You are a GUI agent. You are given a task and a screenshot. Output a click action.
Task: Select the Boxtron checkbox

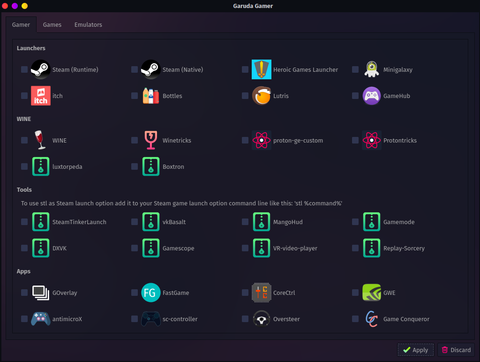[x=135, y=166]
